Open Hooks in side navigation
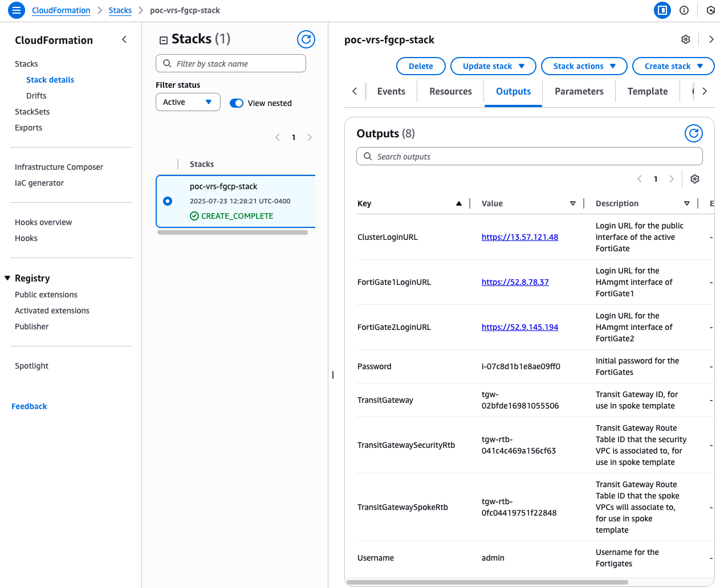 [x=26, y=238]
